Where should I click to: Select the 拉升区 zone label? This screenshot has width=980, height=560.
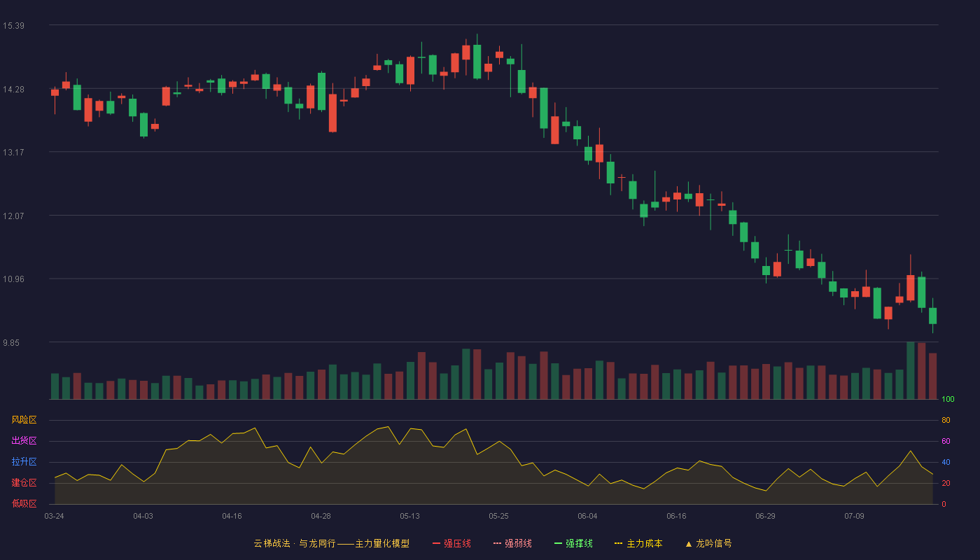click(x=24, y=462)
